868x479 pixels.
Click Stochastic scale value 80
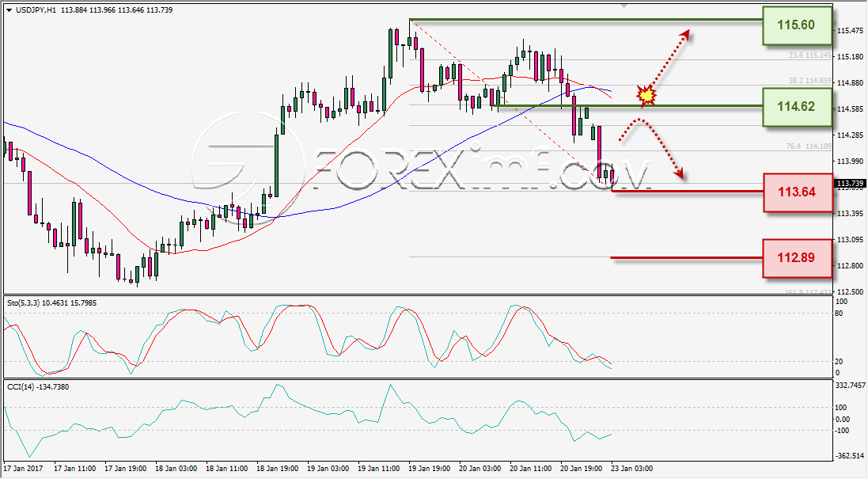pyautogui.click(x=839, y=314)
